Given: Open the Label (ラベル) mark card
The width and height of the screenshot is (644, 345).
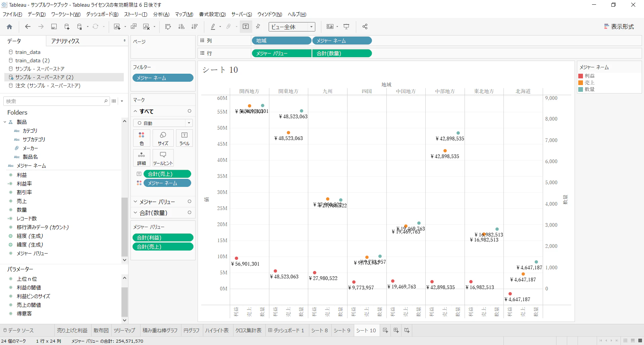Looking at the screenshot, I should tap(184, 138).
